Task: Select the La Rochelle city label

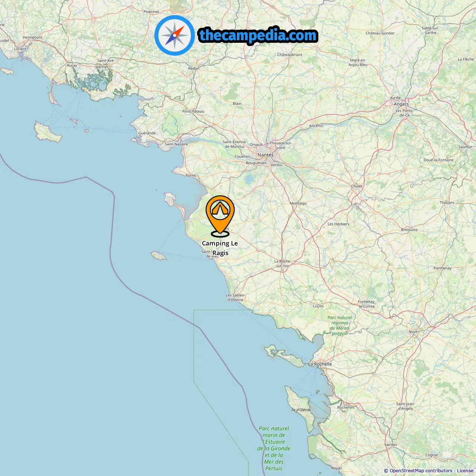Action: (x=320, y=364)
